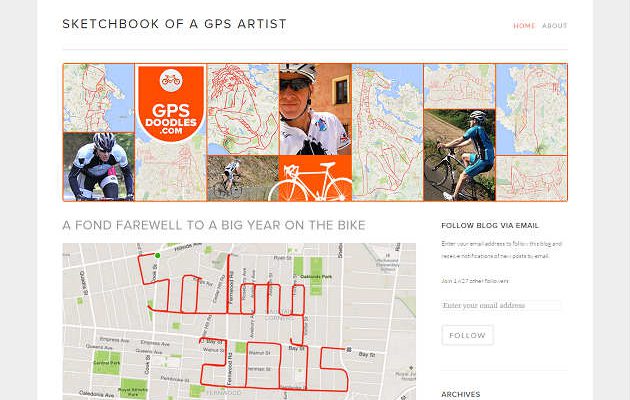Open the About menu item

click(554, 26)
